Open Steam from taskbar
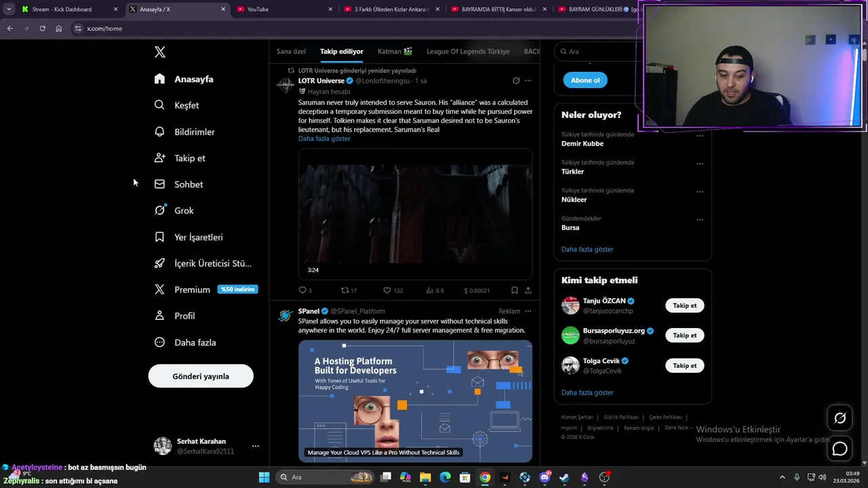868x488 pixels. (x=564, y=478)
